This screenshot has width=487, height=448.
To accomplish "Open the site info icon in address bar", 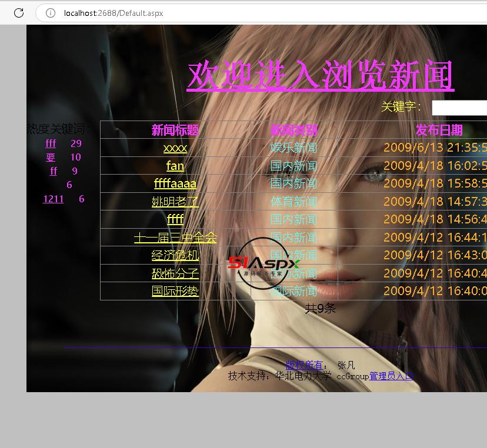I will 51,13.
